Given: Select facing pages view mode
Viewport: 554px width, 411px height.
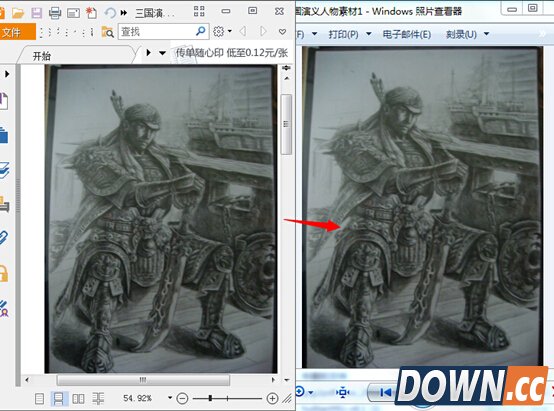Looking at the screenshot, I should 78,399.
